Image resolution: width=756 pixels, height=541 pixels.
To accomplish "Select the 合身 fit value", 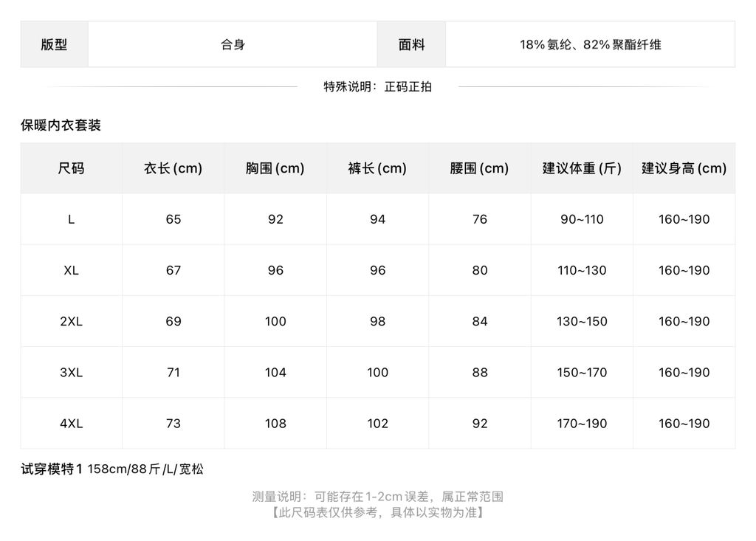I will point(233,45).
